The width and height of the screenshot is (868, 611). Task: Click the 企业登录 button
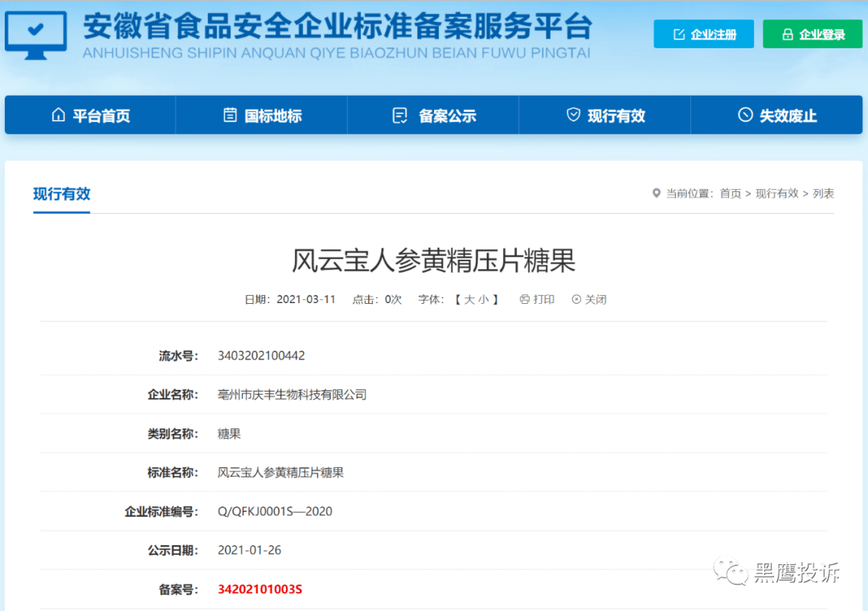(813, 34)
